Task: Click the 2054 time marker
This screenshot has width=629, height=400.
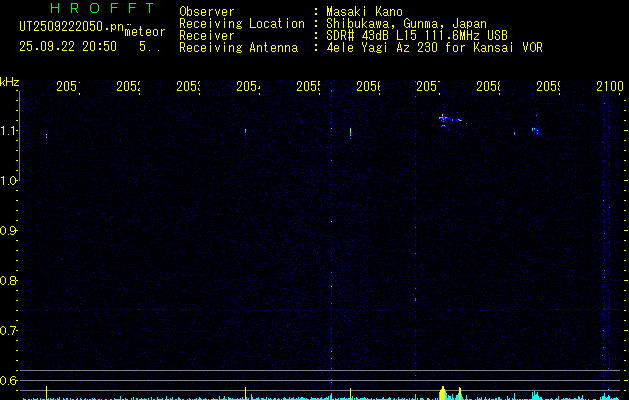Action: 248,87
